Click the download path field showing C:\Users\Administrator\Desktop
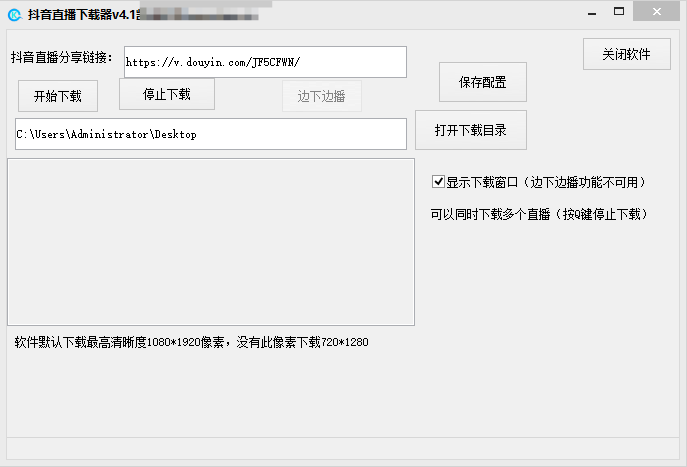This screenshot has height=467, width=687. coord(210,134)
